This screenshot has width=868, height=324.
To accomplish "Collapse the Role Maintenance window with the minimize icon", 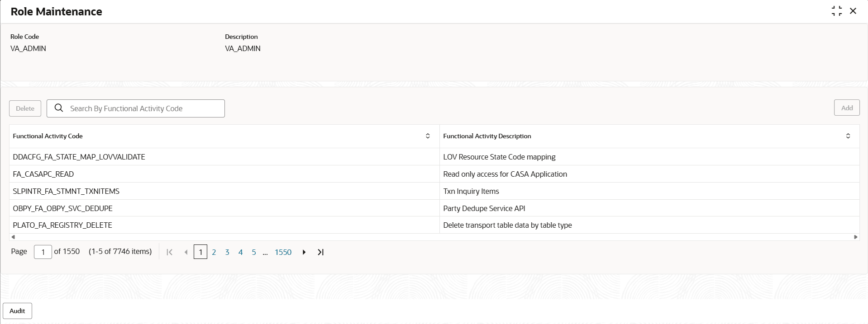I will (837, 11).
